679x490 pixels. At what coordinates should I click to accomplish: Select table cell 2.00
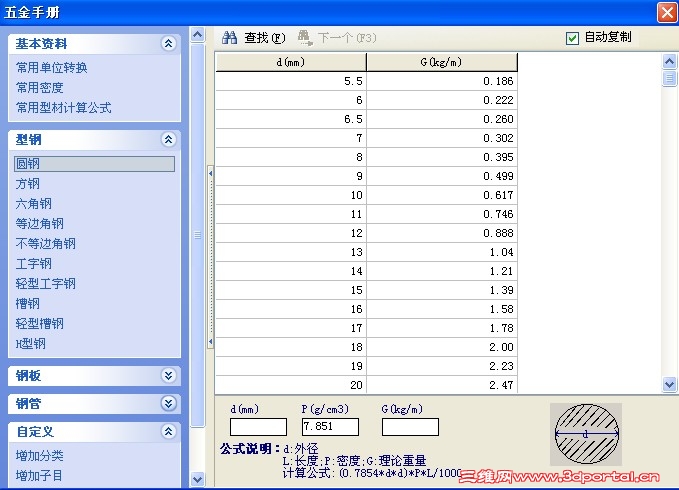click(442, 348)
